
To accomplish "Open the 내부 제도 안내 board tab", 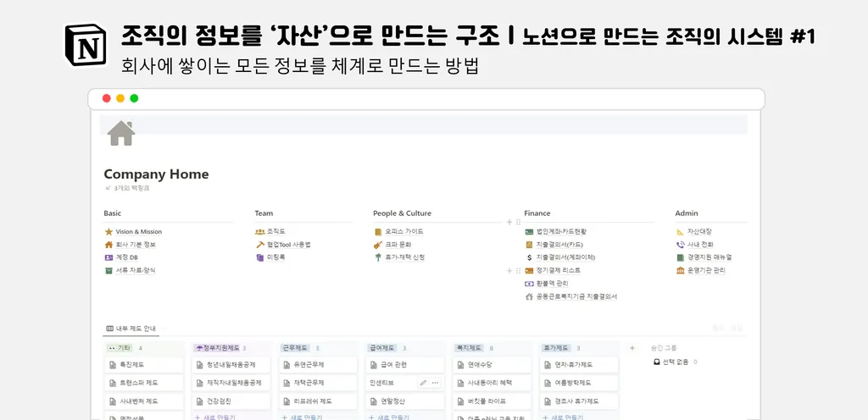I will click(x=131, y=329).
